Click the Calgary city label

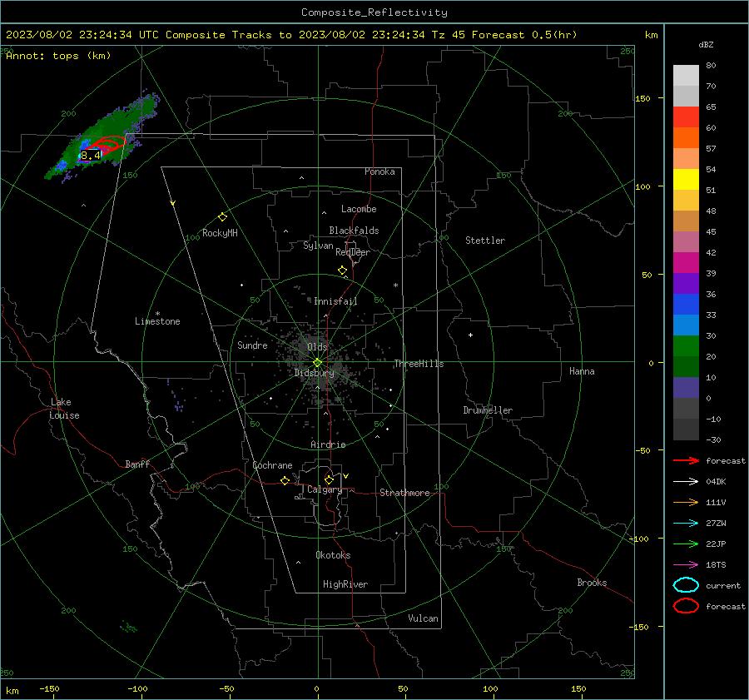click(325, 489)
